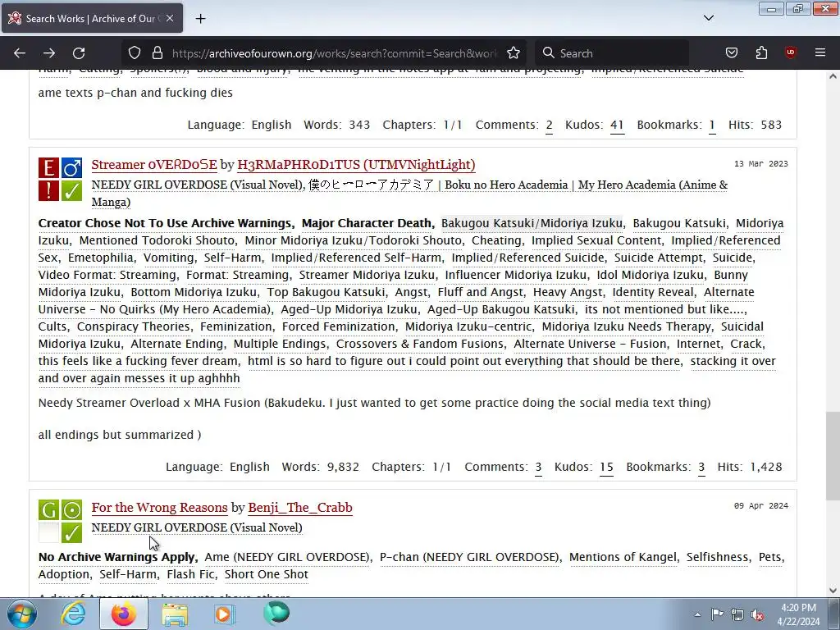
Task: Open the Firefox application menu
Action: pos(820,53)
